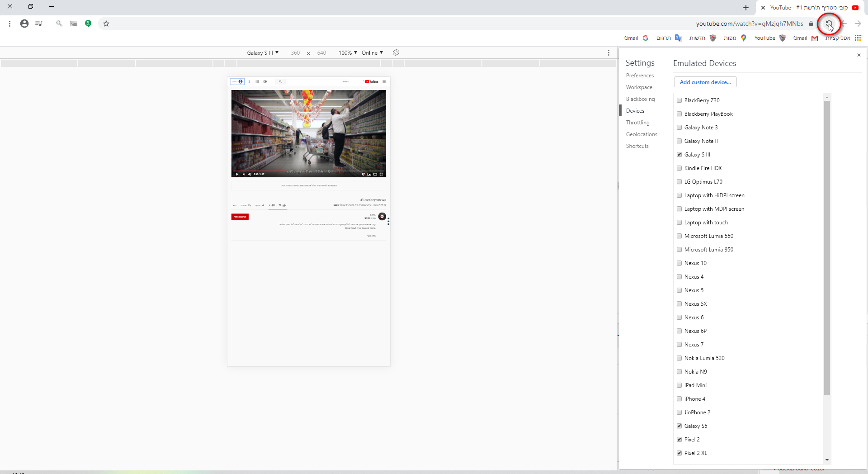Image resolution: width=868 pixels, height=474 pixels.
Task: Enable the BlackBerry Z30 device
Action: click(679, 100)
